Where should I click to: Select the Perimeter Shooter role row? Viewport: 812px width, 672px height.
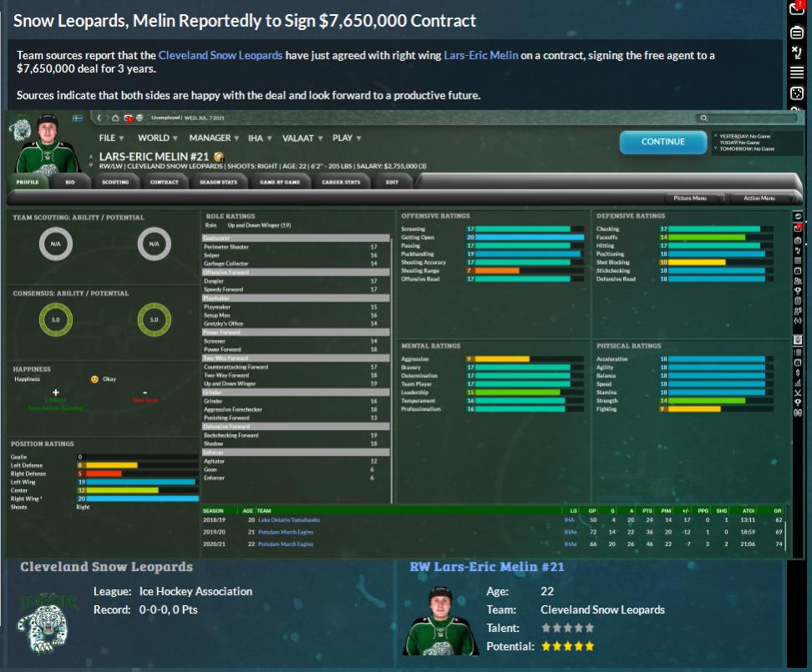[x=296, y=247]
